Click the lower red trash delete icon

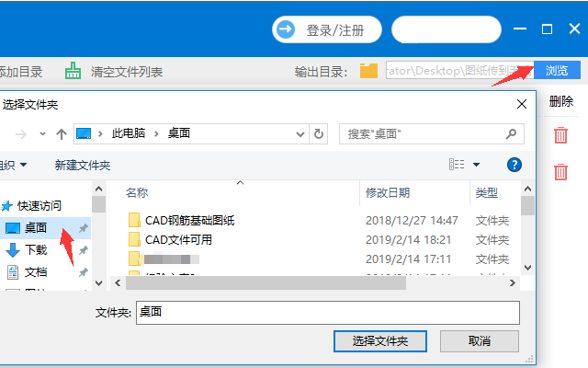point(560,172)
